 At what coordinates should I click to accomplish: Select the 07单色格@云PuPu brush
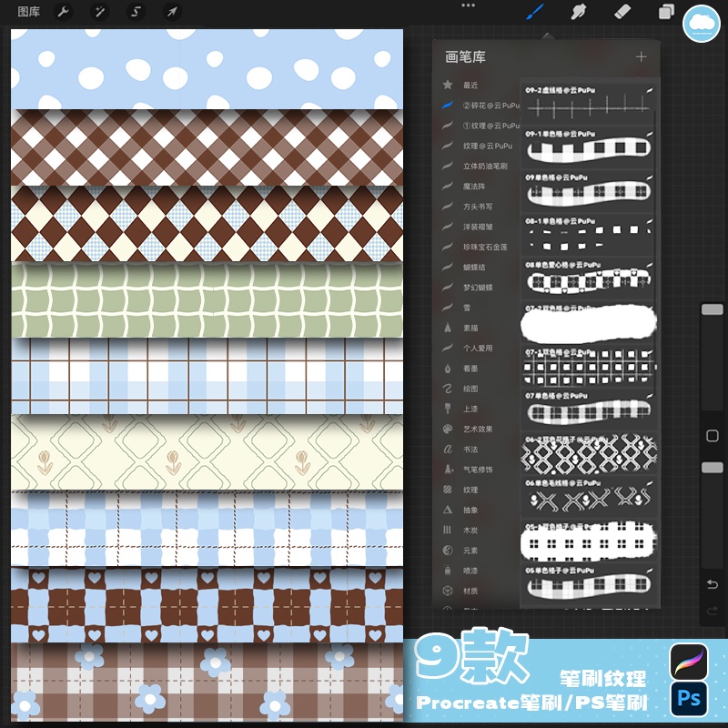pyautogui.click(x=588, y=409)
